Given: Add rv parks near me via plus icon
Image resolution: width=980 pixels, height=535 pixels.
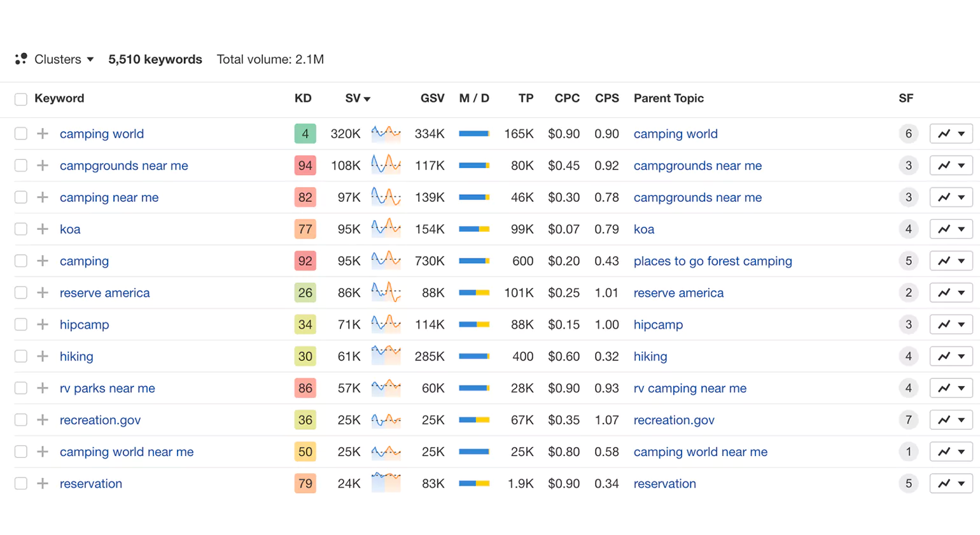Looking at the screenshot, I should tap(43, 389).
